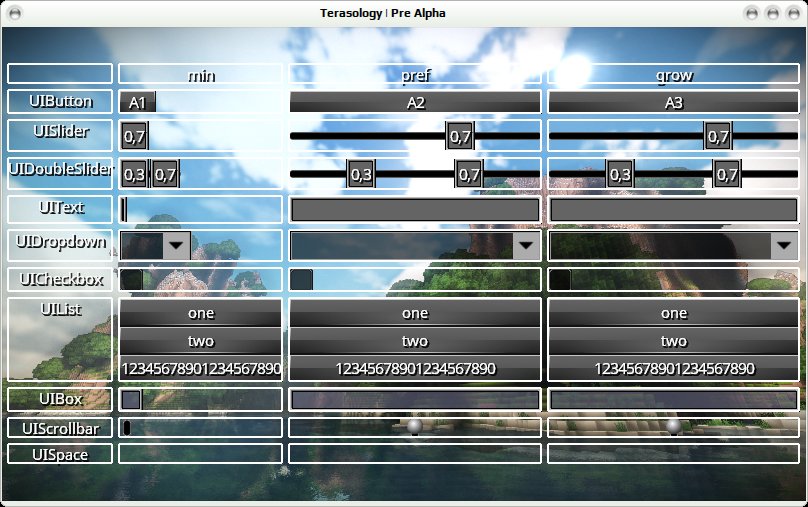808x507 pixels.
Task: Click the UIText row label
Action: (60, 209)
